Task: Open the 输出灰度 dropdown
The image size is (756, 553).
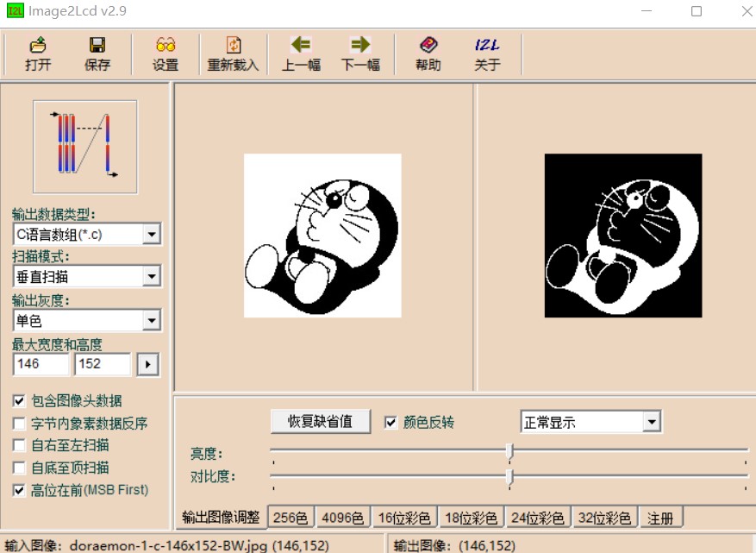Action: (x=152, y=320)
